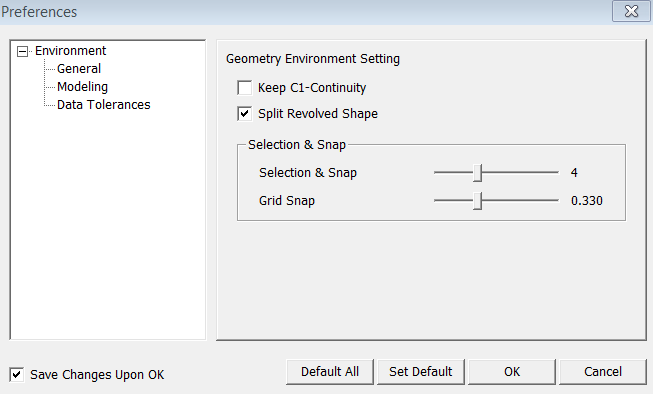This screenshot has height=394, width=653.
Task: Uncheck the Split Revolved Shape checkbox
Action: tap(244, 113)
